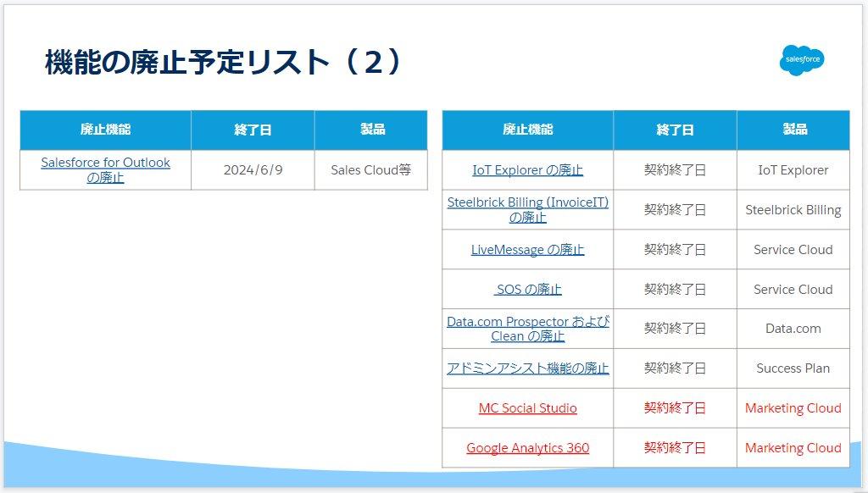Open the Google Analytics 360 link
This screenshot has height=493, width=868.
pos(527,448)
